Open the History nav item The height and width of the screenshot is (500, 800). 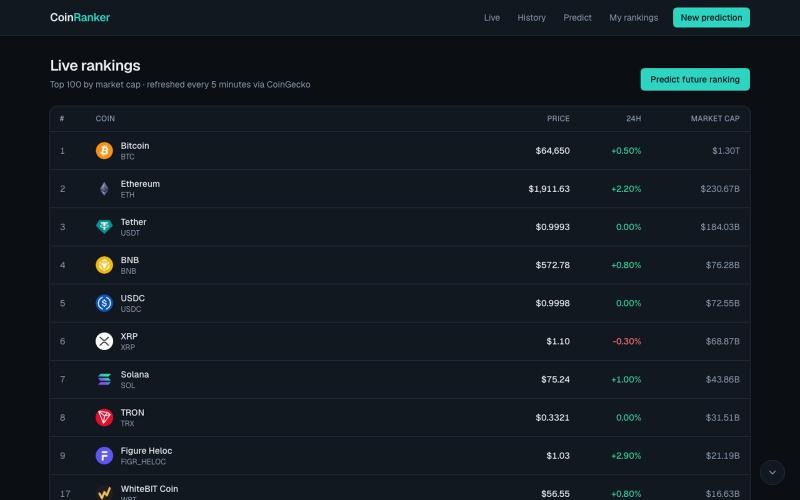(x=532, y=17)
